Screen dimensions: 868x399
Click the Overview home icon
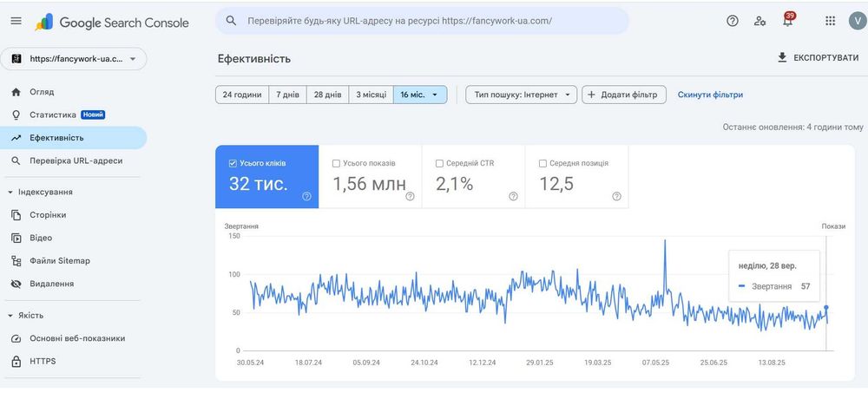coord(16,92)
